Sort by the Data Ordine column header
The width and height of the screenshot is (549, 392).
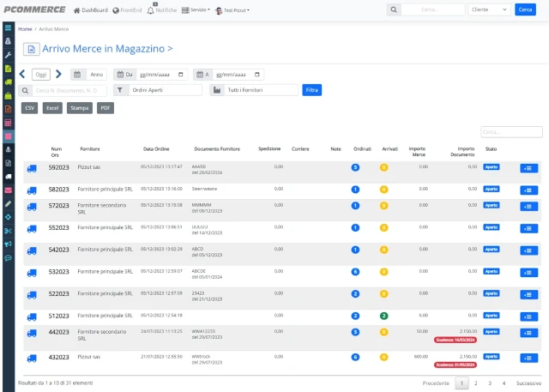click(x=156, y=149)
